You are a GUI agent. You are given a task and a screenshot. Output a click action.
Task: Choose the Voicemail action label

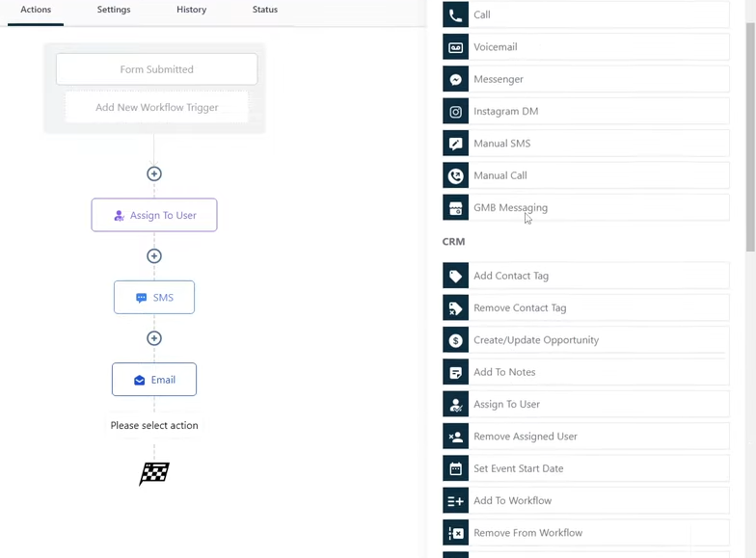496,46
